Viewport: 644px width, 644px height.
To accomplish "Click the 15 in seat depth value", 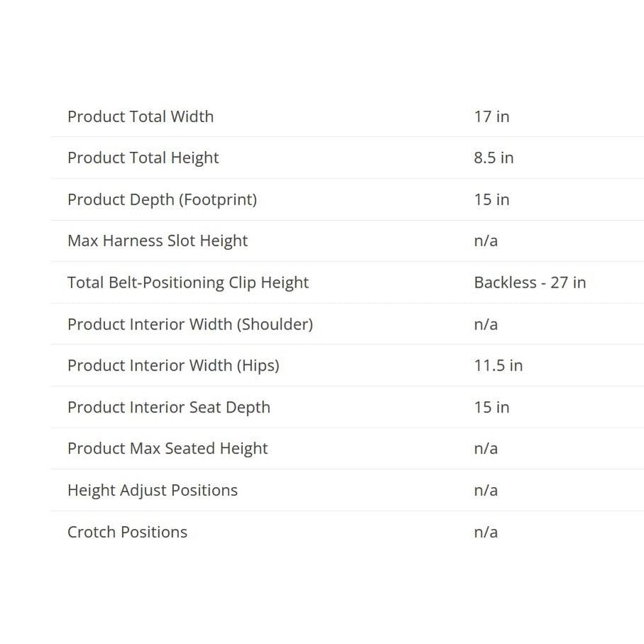I will [491, 408].
